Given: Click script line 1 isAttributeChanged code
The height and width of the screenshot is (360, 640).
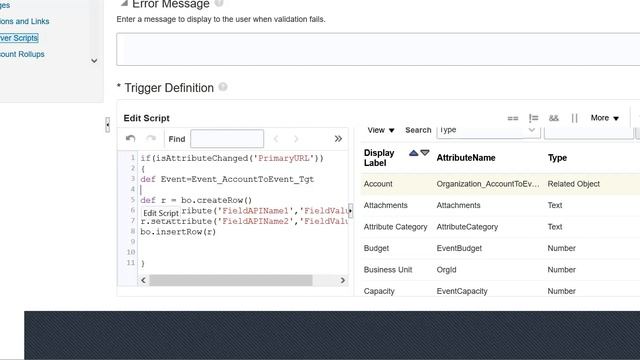Looking at the screenshot, I should (232, 158).
